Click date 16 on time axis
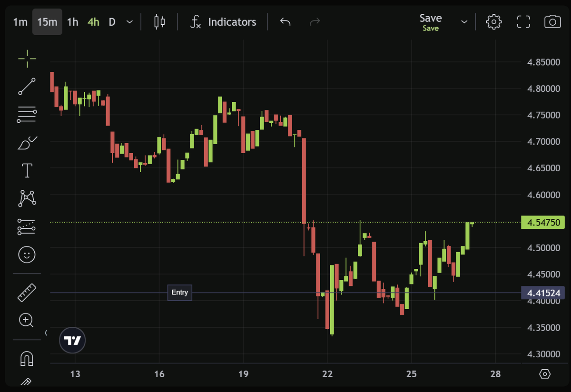571x392 pixels. click(159, 374)
